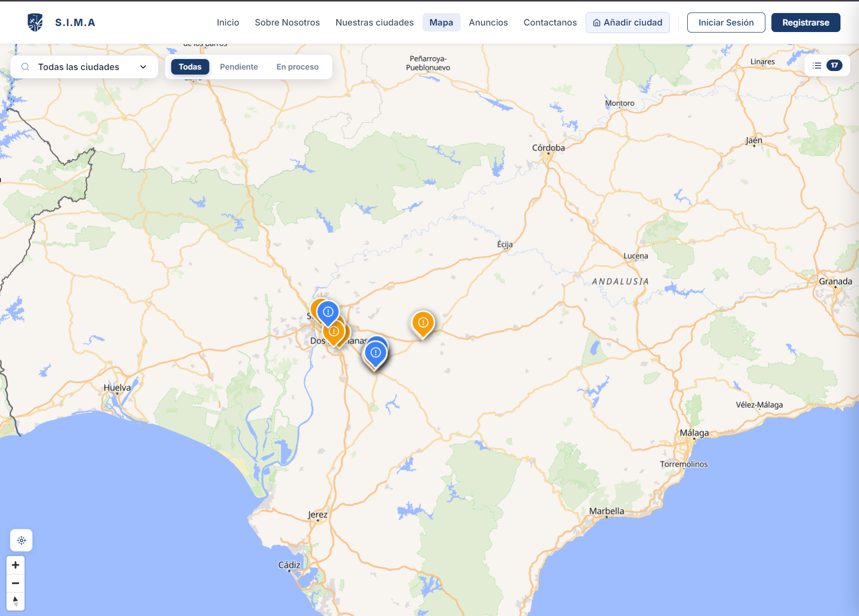
Task: Click Iniciar Sesión to log in
Action: point(726,23)
